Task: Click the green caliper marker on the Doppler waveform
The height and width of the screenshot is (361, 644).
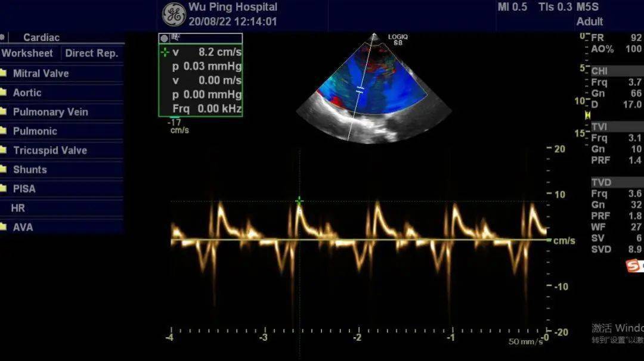Action: pos(299,201)
